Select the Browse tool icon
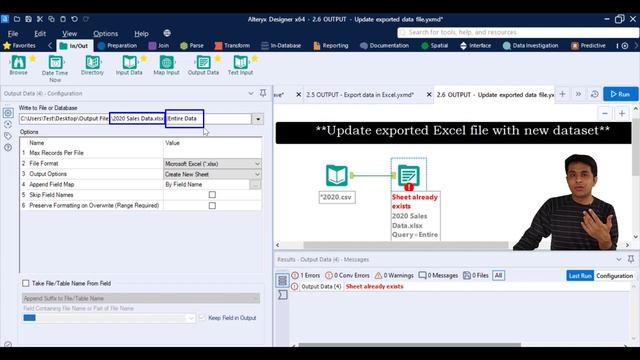Viewport: 640px width, 360px height. 18,62
